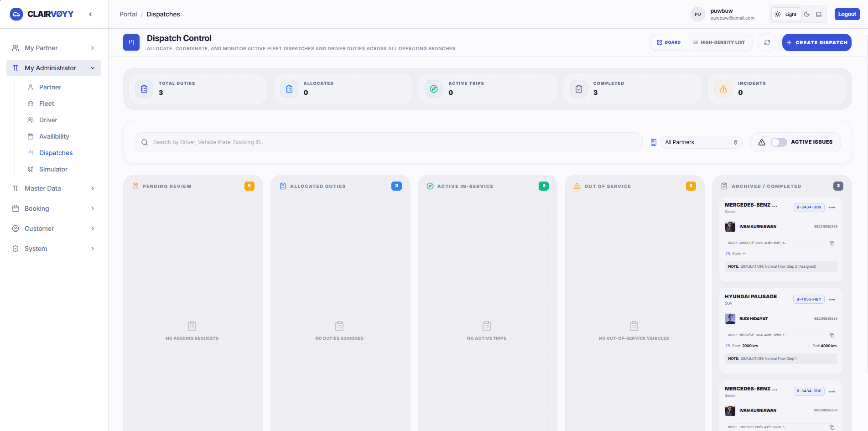Open options menu for B-3434-SDS first card
This screenshot has width=868, height=431.
(x=832, y=208)
